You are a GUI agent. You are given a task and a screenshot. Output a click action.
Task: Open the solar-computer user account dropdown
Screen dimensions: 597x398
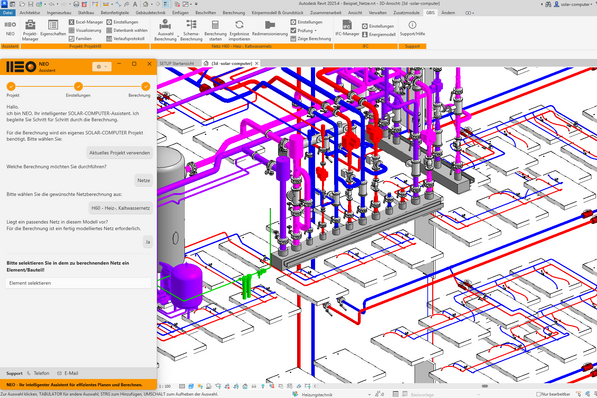[574, 4]
